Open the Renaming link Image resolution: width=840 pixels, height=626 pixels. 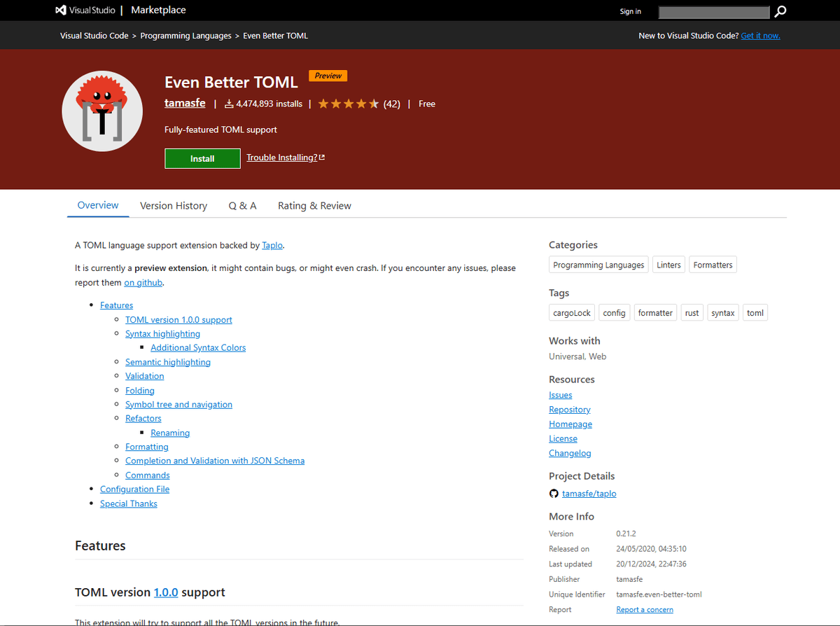click(170, 433)
